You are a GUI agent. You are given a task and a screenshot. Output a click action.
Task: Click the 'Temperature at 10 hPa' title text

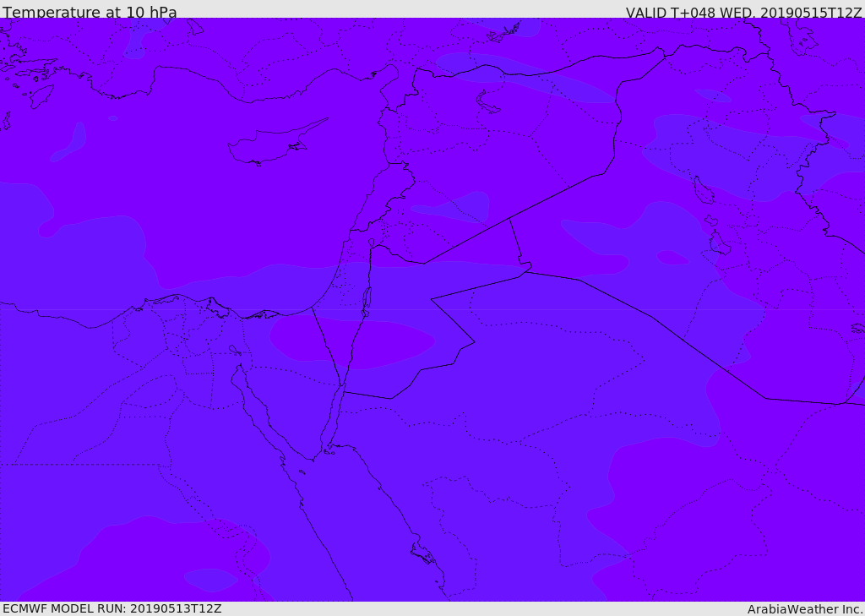90,12
